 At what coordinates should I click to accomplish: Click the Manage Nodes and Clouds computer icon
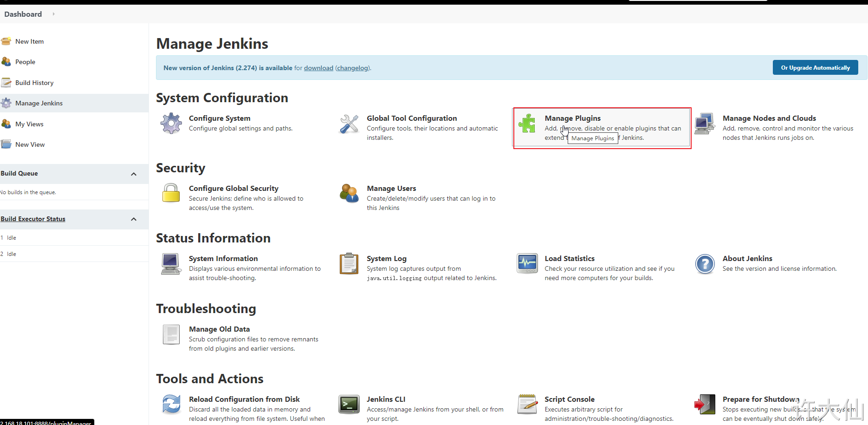click(705, 124)
